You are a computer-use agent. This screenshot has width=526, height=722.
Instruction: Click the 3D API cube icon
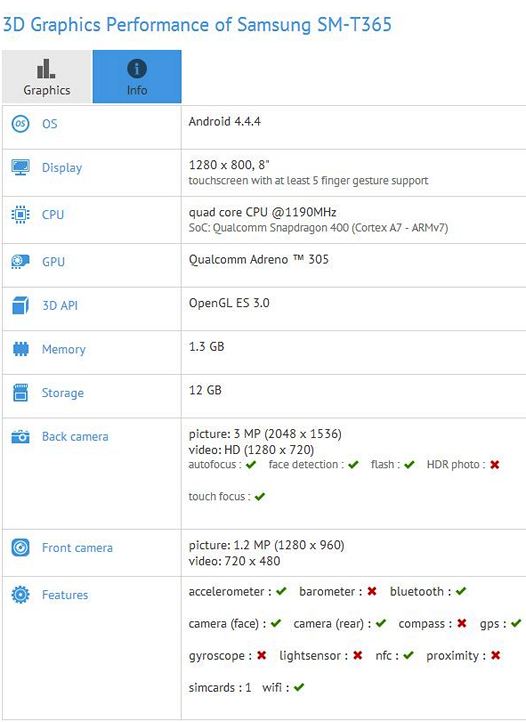(20, 305)
